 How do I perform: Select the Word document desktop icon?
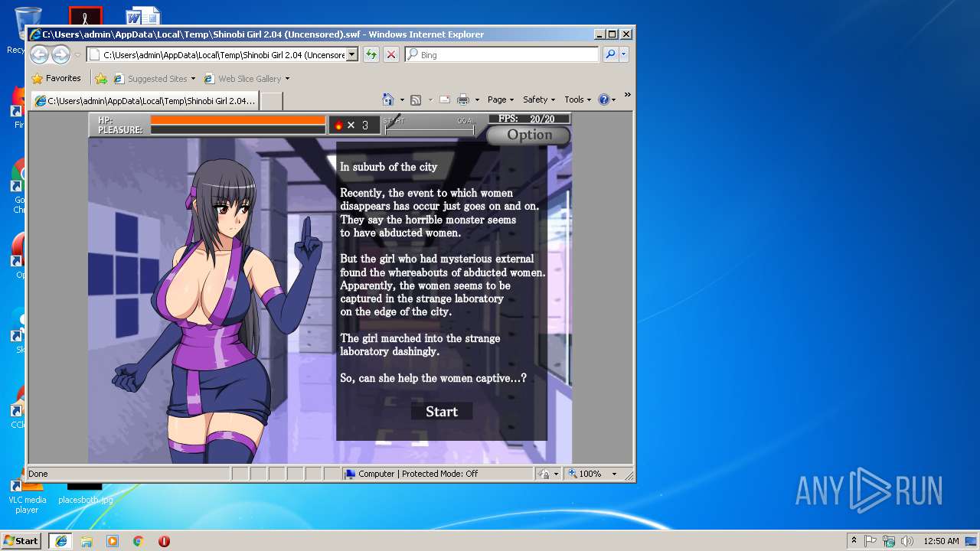click(x=143, y=15)
